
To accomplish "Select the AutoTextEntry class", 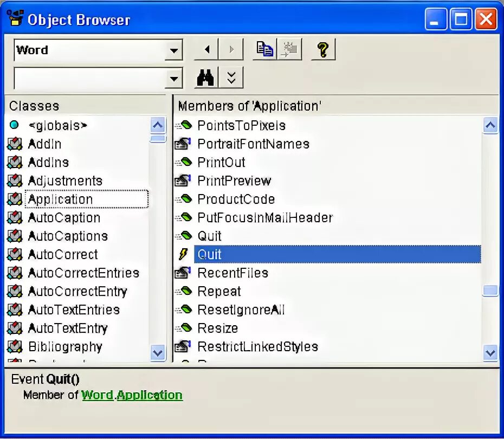I will coord(68,328).
